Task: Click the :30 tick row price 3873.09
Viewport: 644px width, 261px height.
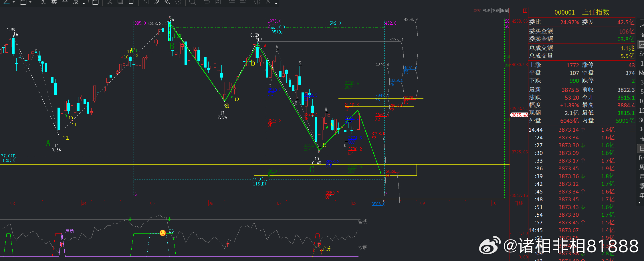Action: [568, 153]
